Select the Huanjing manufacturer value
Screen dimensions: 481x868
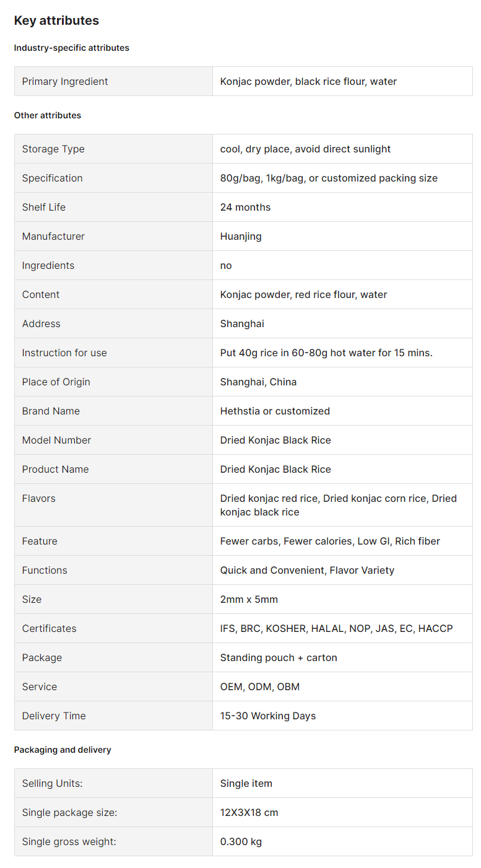[241, 236]
